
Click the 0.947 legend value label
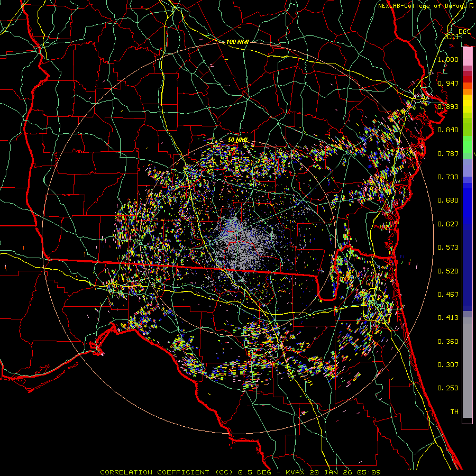[448, 83]
